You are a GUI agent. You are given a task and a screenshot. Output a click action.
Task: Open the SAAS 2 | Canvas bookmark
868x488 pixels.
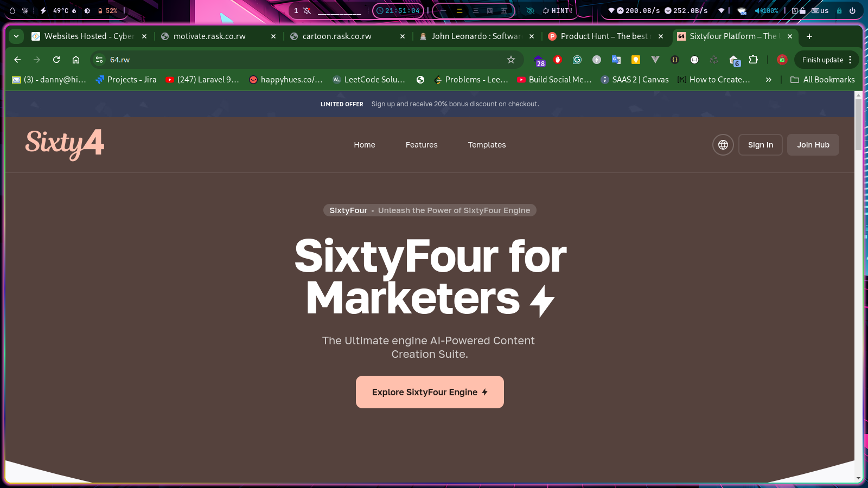(x=635, y=80)
